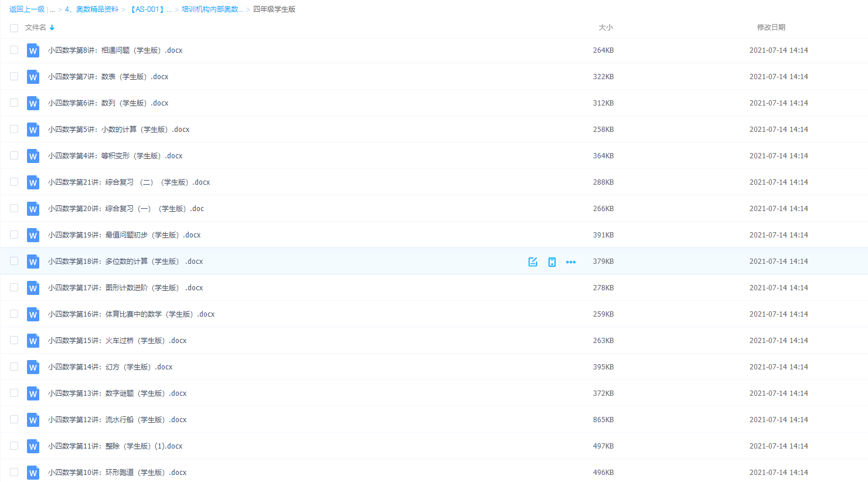Expand the collapsed '...' breadcrumb path
Viewport: 868px width, 482px height.
[52, 9]
